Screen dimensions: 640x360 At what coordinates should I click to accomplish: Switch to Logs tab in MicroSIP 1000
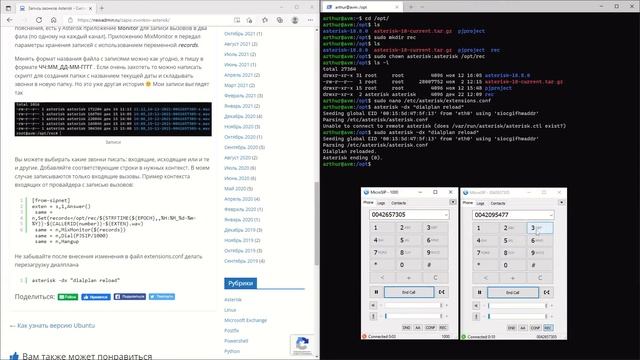click(381, 203)
